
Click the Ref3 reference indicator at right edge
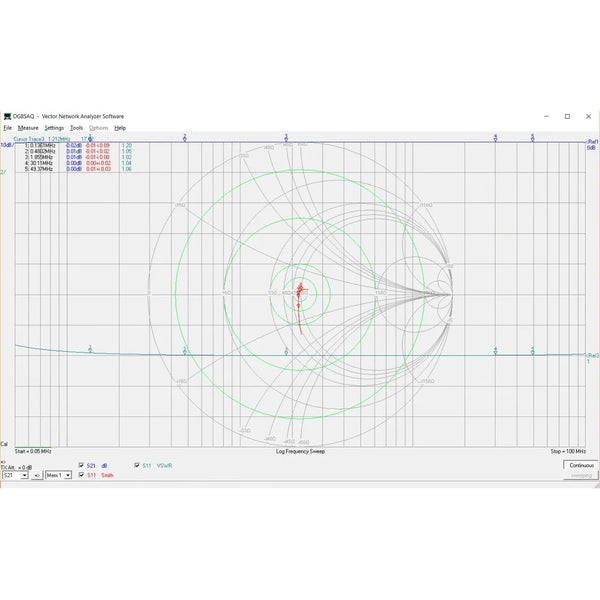point(591,355)
